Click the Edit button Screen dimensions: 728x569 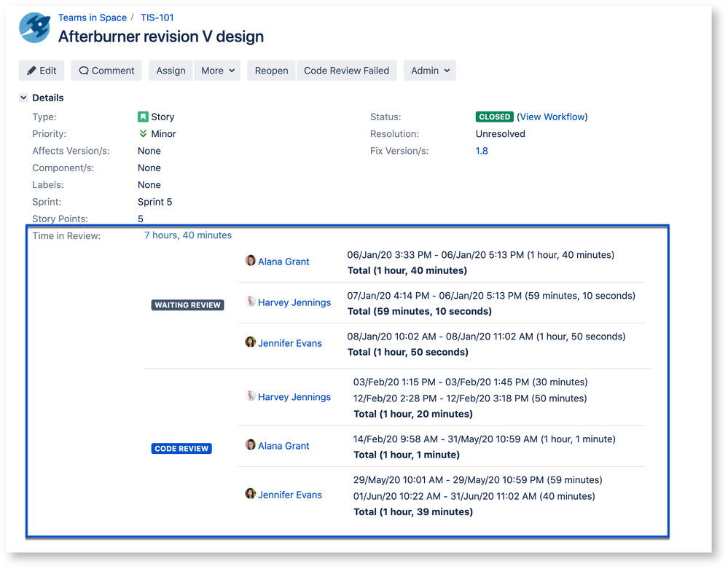[42, 71]
